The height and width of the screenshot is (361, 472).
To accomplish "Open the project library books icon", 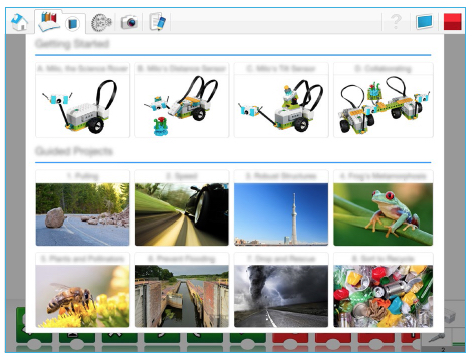I will click(x=49, y=21).
